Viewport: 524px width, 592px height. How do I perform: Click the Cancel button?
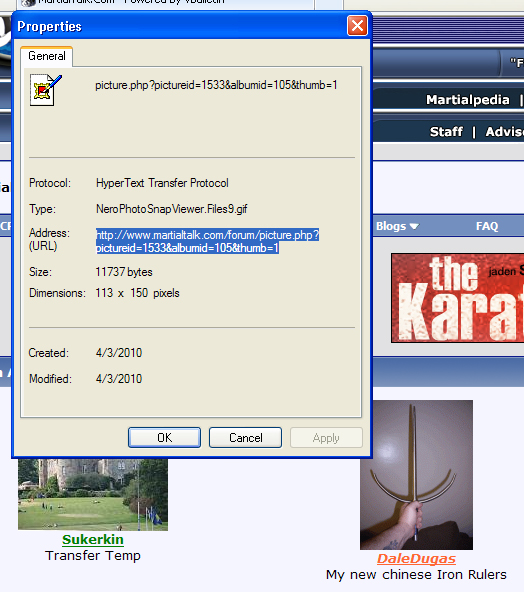[x=245, y=438]
